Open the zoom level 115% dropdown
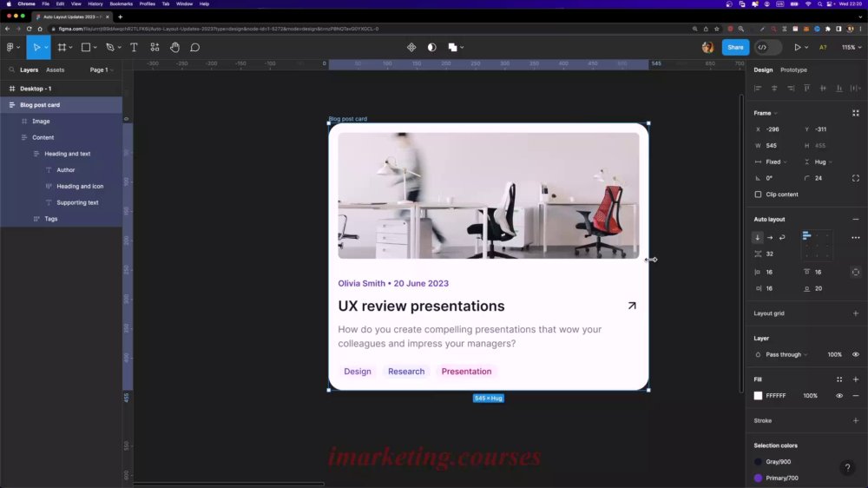This screenshot has height=488, width=868. pyautogui.click(x=852, y=48)
